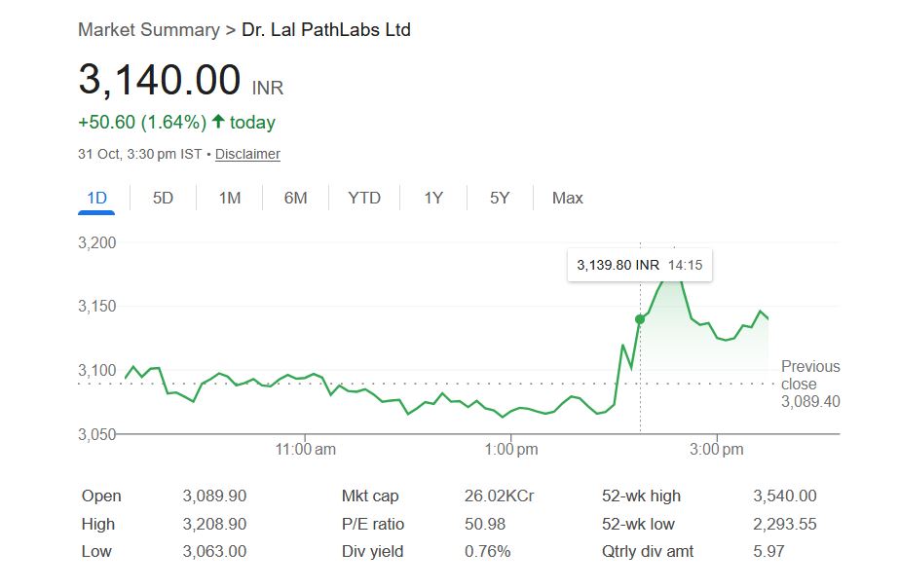The image size is (899, 588).
Task: Click the Mkt cap value 26.02KCr
Action: (x=499, y=496)
